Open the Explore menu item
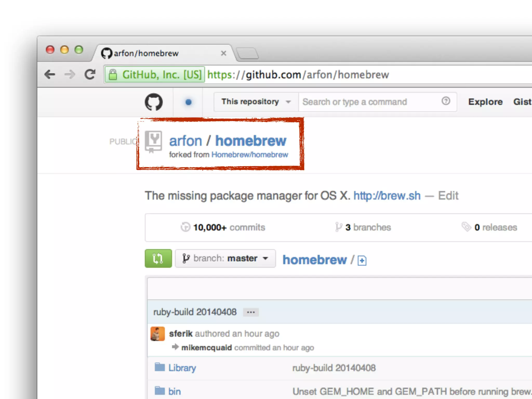Image resolution: width=532 pixels, height=399 pixels. click(485, 102)
